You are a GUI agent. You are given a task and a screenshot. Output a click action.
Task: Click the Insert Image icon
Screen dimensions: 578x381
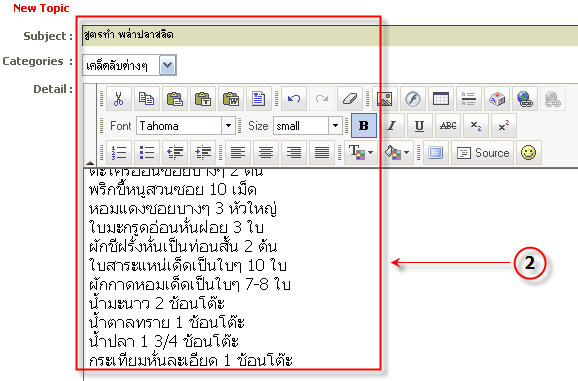pyautogui.click(x=385, y=99)
